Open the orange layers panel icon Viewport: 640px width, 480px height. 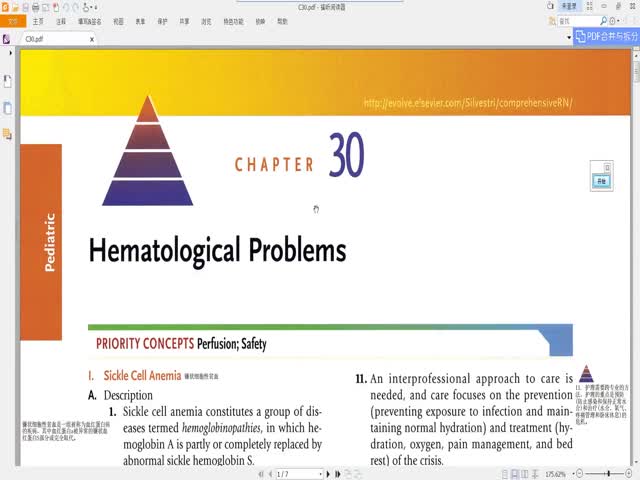(8, 133)
